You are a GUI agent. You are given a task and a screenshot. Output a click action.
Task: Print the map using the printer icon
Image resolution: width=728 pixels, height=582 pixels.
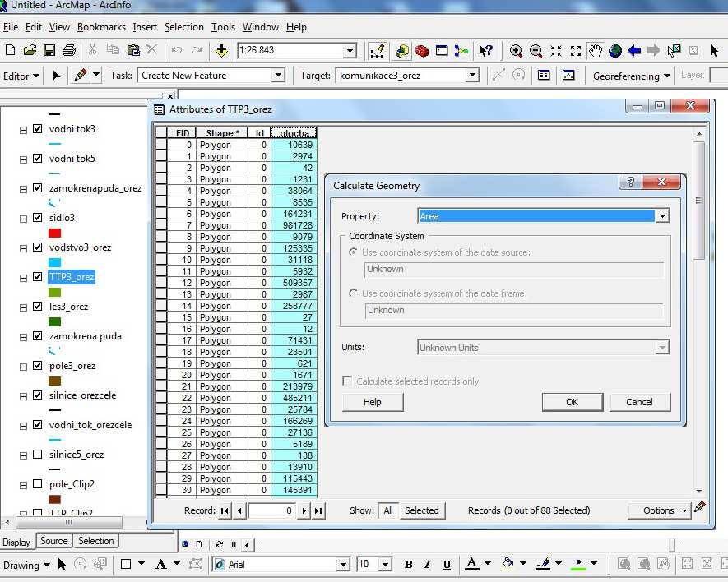coord(69,50)
